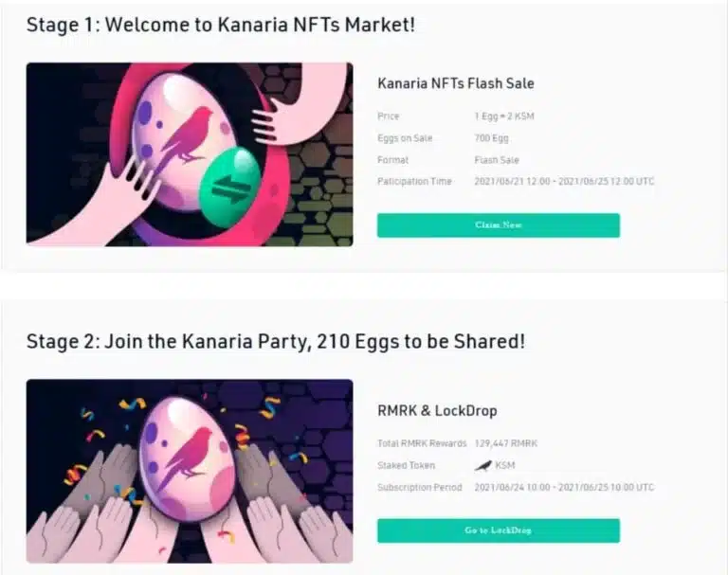Open the Kanaria NFTs Flash Sale title
This screenshot has height=575, width=728.
(455, 83)
